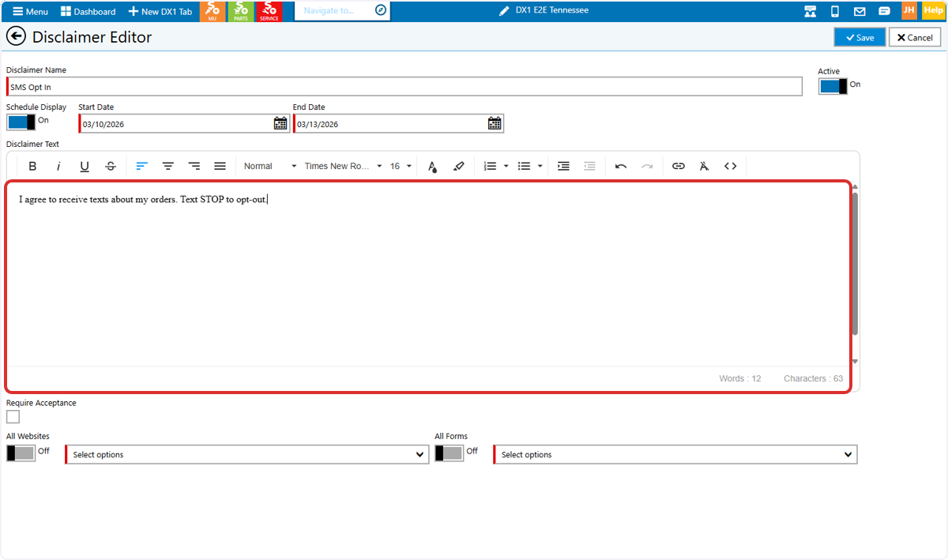Insert a bulleted list
The width and height of the screenshot is (948, 560).
(x=524, y=166)
